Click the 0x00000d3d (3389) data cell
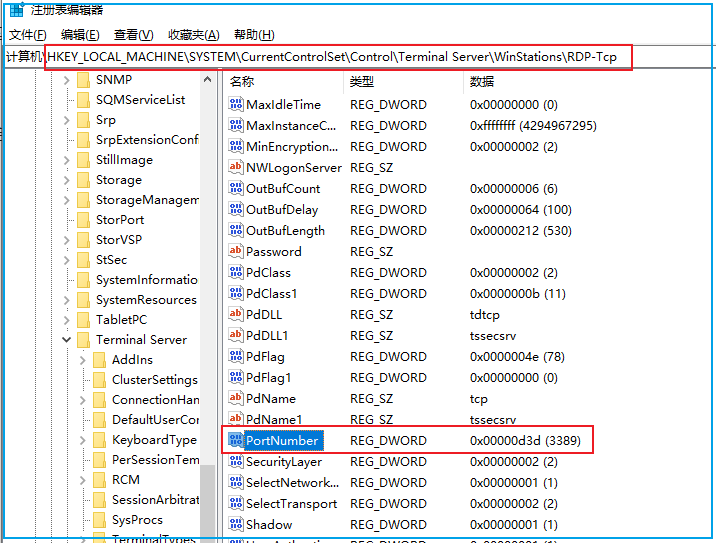This screenshot has height=543, width=716. [x=525, y=441]
